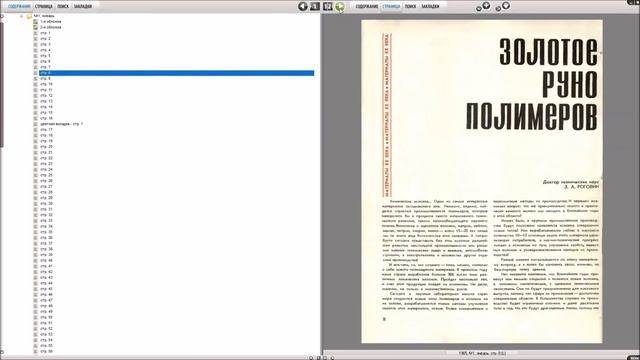Switch right panel to Закладки tab

(430, 6)
